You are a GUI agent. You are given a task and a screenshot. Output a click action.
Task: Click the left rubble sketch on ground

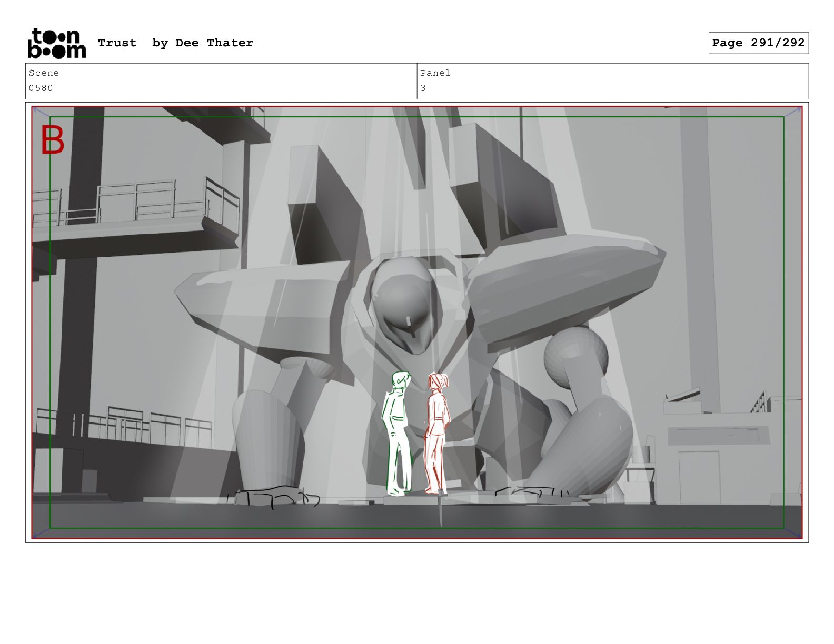point(274,497)
